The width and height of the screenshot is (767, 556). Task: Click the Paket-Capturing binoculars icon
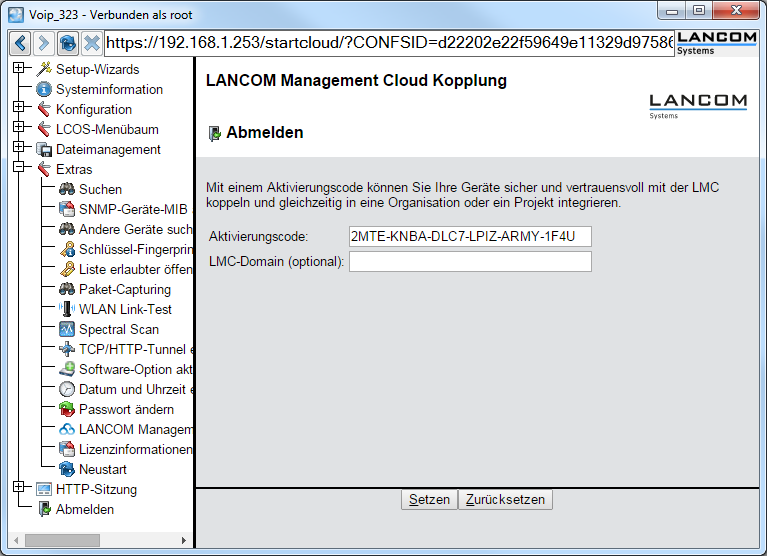[x=67, y=289]
